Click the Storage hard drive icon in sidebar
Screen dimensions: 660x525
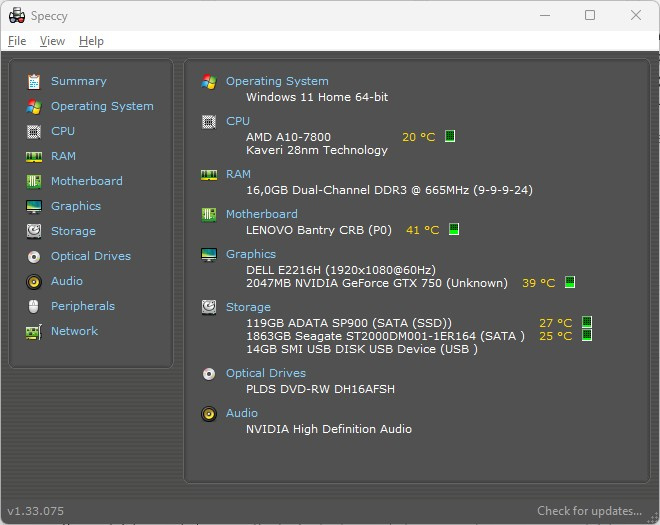[x=34, y=231]
